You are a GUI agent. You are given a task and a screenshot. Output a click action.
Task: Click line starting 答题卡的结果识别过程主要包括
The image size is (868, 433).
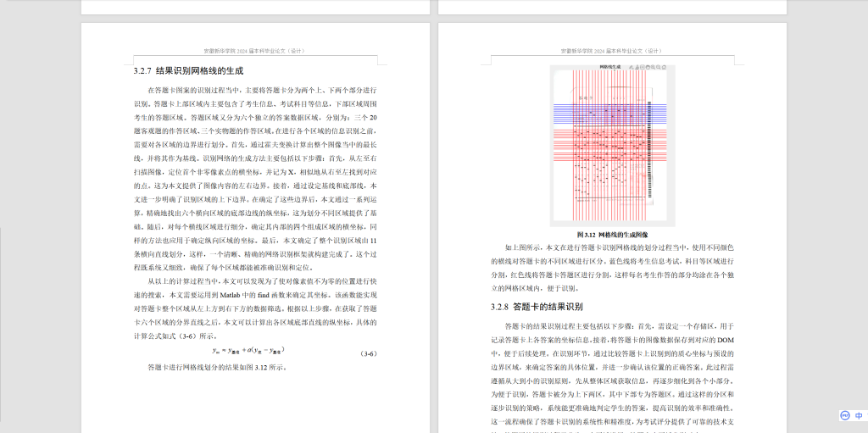[620, 325]
